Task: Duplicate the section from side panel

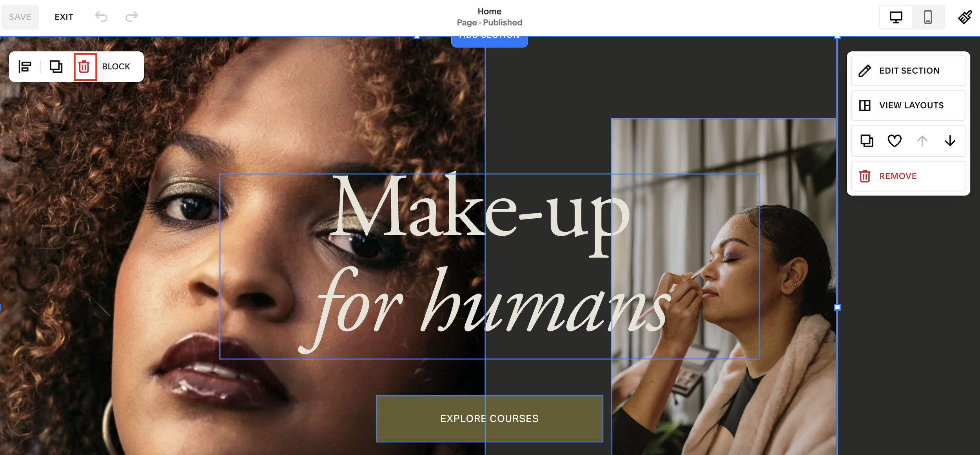Action: (866, 141)
